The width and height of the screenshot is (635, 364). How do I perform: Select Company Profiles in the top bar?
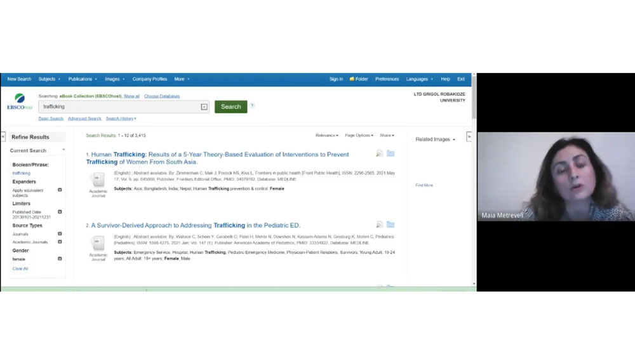pos(150,79)
